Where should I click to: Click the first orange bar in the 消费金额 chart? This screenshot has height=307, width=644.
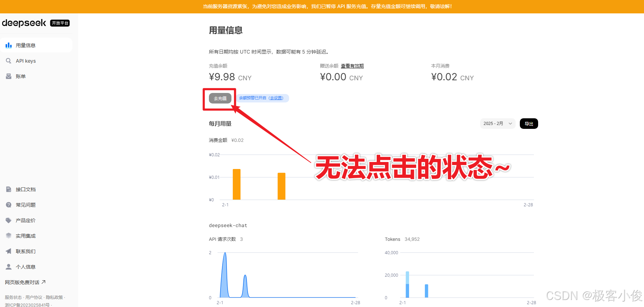coord(237,184)
